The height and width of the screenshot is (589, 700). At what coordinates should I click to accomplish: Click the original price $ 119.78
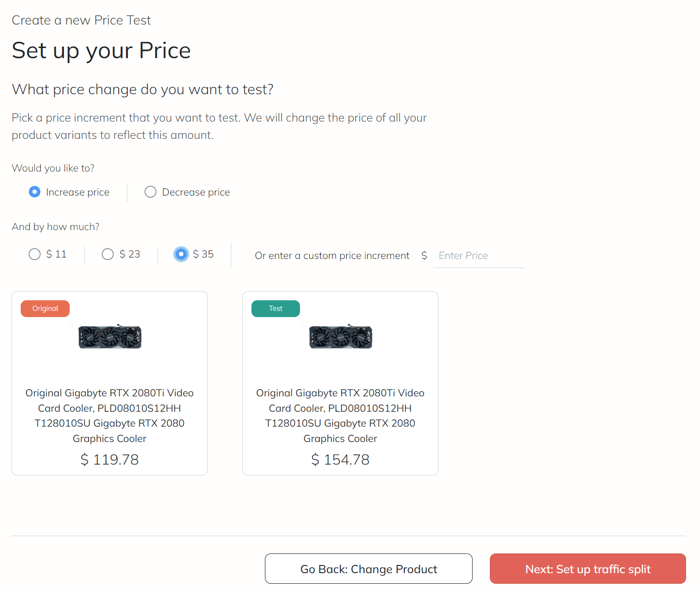pyautogui.click(x=110, y=460)
